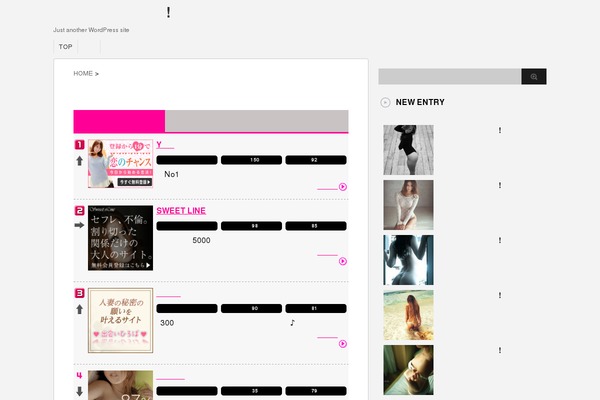Click the '300' text in rank 3 entry
The image size is (600, 400).
[167, 323]
